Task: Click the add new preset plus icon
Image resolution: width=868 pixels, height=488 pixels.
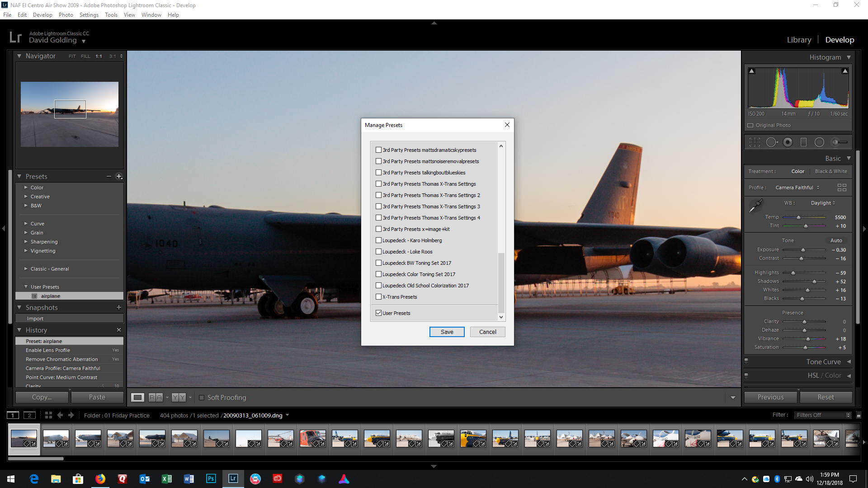Action: 119,176
